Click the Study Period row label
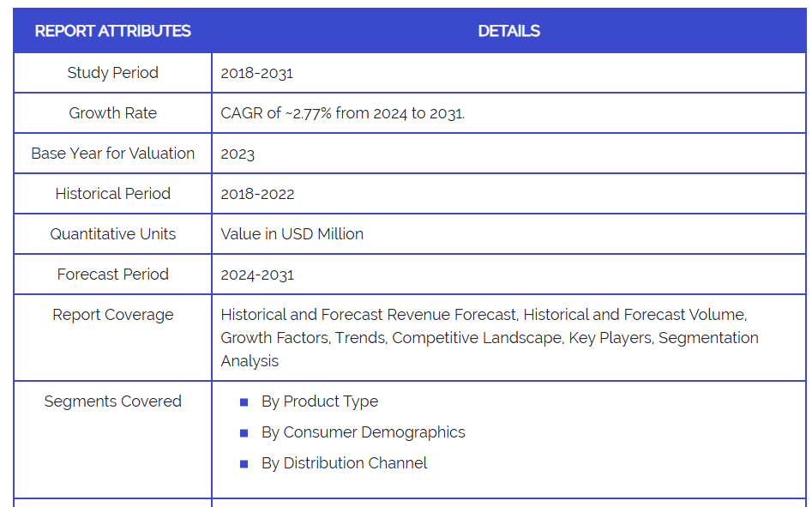 click(x=112, y=73)
